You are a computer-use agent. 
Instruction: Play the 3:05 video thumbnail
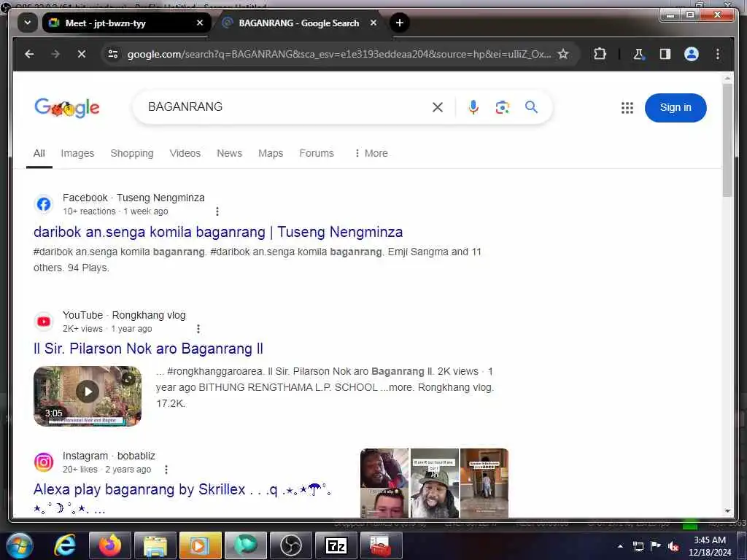(88, 396)
